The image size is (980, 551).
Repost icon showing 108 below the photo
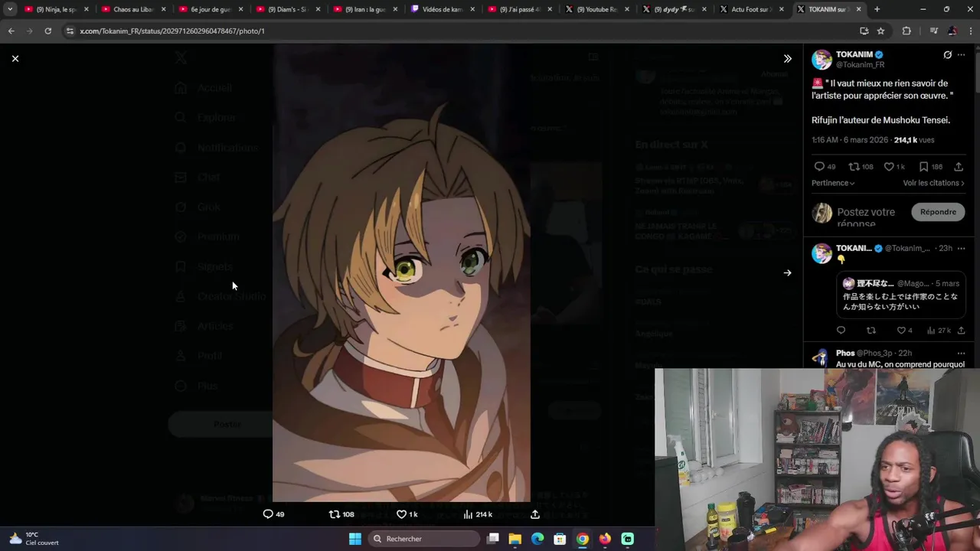point(341,514)
